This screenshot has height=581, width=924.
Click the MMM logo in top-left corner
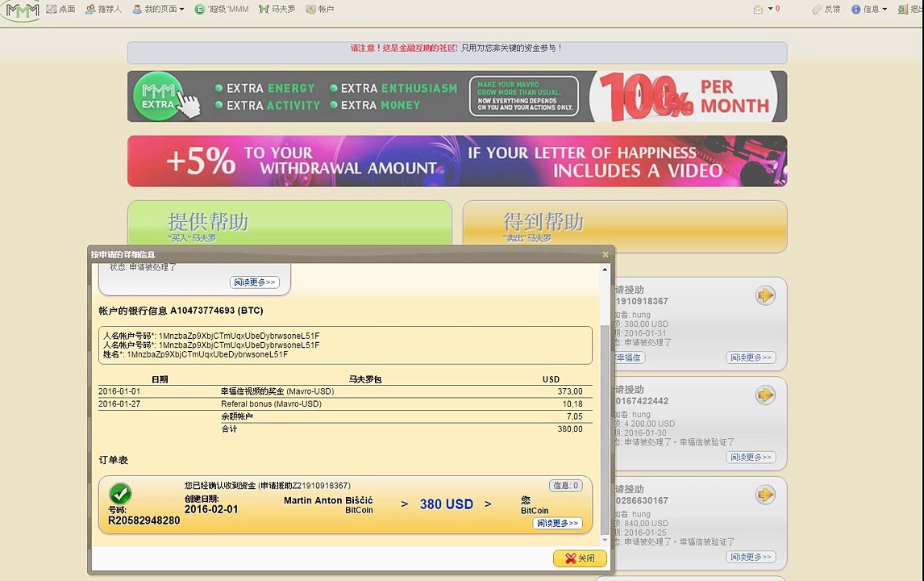click(x=21, y=10)
